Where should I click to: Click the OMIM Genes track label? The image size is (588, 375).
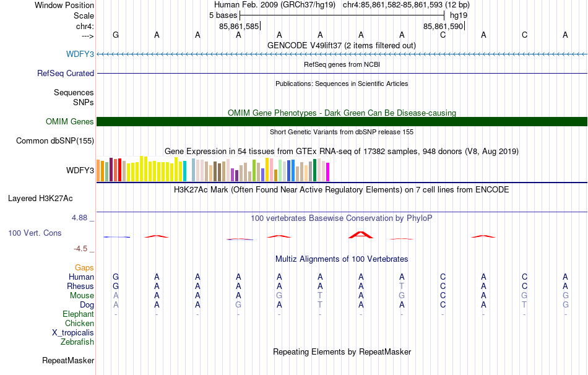click(69, 121)
